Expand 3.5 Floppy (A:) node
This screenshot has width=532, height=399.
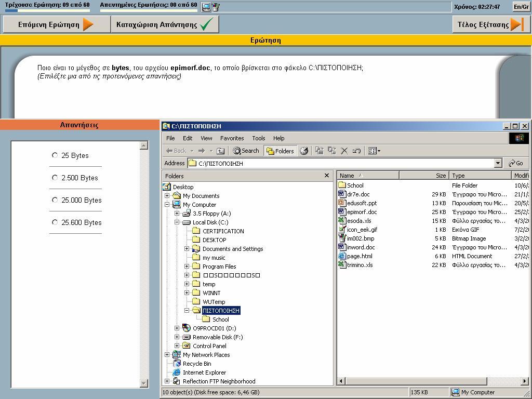(177, 214)
